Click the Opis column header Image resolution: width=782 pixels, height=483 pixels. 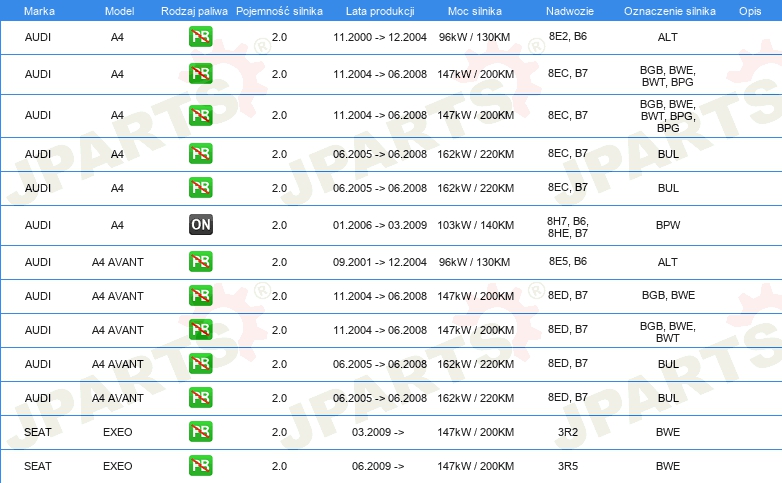point(750,11)
